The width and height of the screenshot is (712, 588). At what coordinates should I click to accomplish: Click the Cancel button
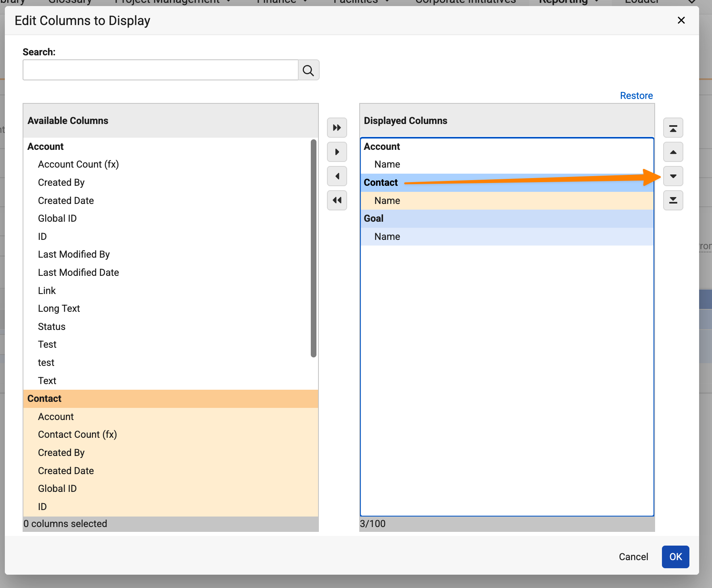634,557
